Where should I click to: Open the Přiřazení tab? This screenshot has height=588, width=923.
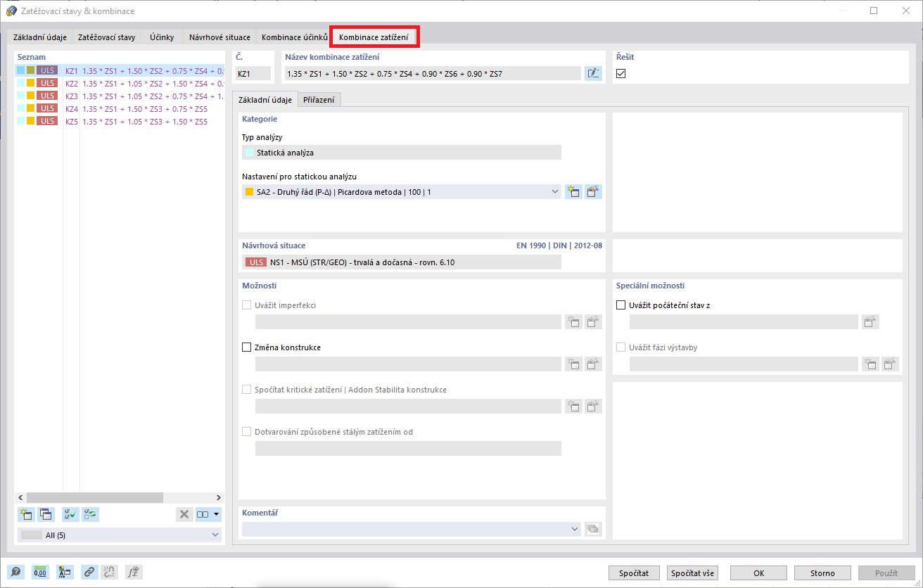(x=320, y=99)
